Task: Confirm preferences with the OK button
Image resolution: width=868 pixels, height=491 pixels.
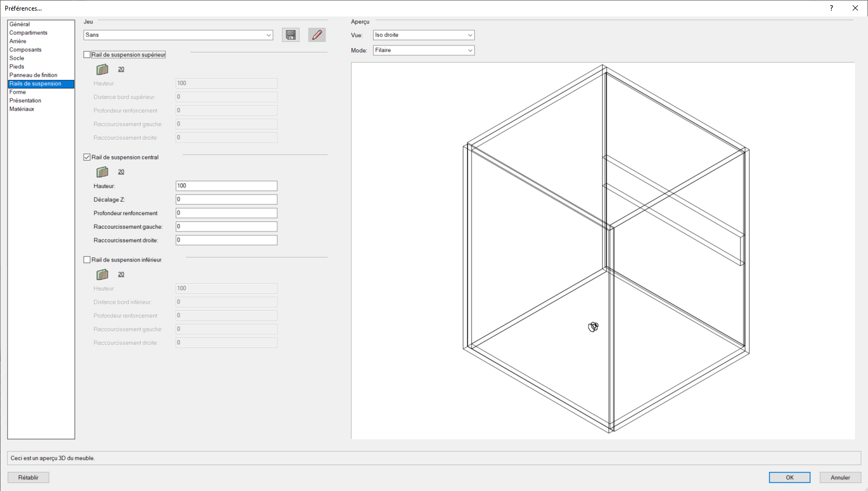Action: pyautogui.click(x=789, y=477)
